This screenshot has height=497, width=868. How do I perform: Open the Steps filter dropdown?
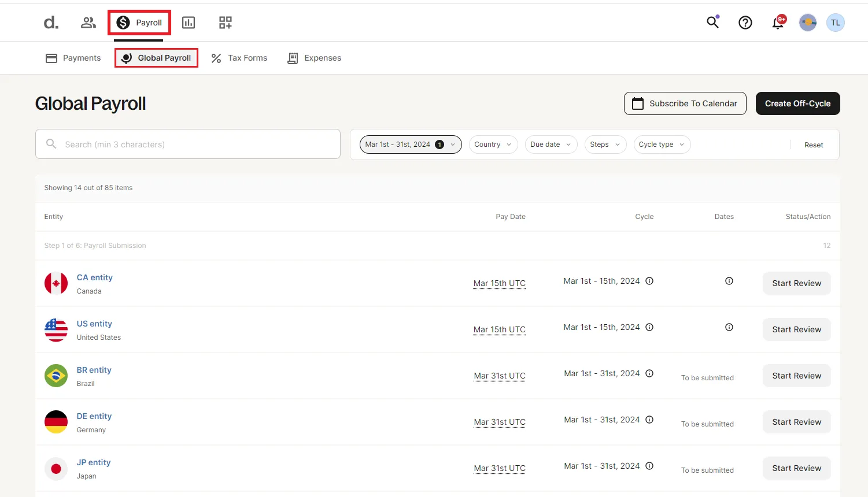click(x=605, y=144)
